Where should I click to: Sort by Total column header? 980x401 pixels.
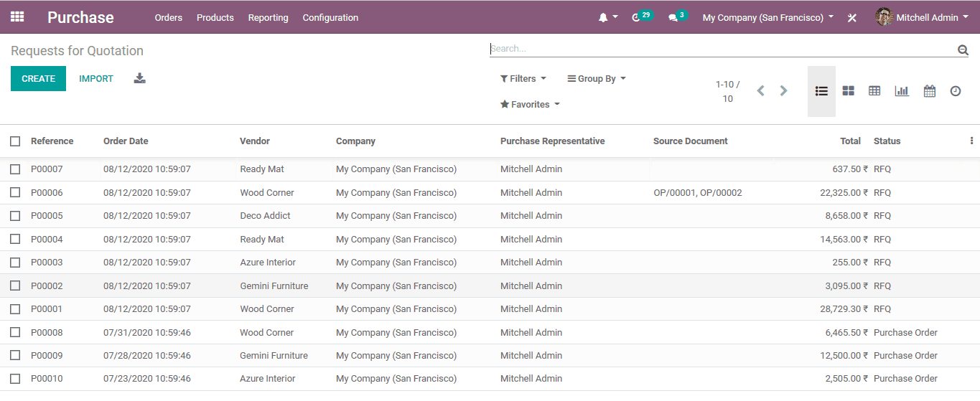coord(850,141)
